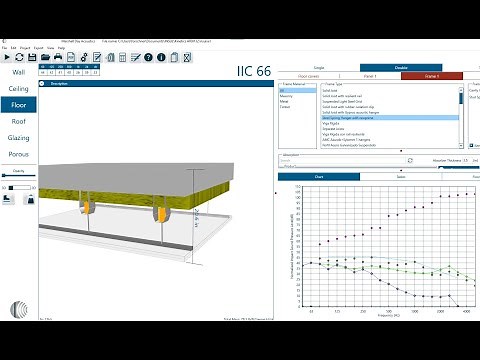
Task: Export to PDF document icon
Action: coord(71,57)
